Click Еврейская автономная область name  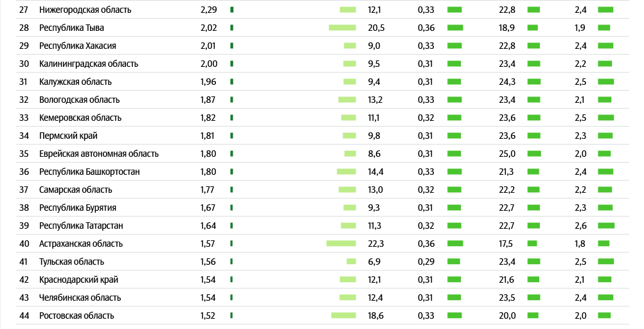pyautogui.click(x=99, y=154)
